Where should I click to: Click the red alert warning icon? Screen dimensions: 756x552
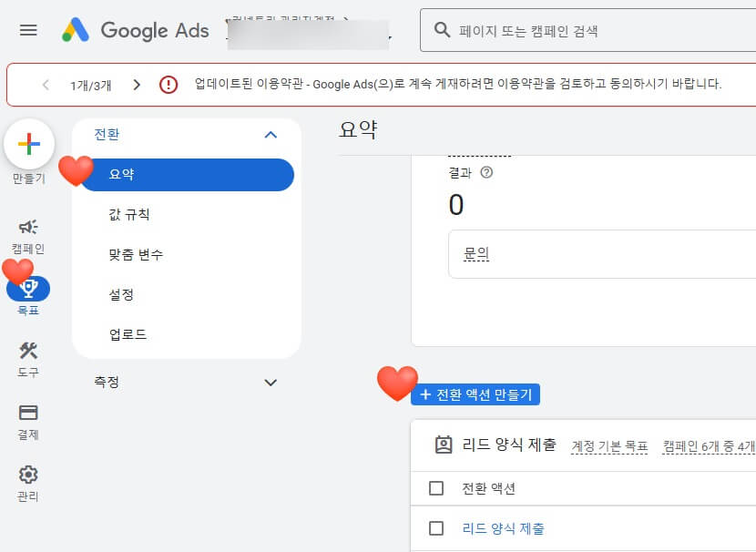click(x=169, y=85)
